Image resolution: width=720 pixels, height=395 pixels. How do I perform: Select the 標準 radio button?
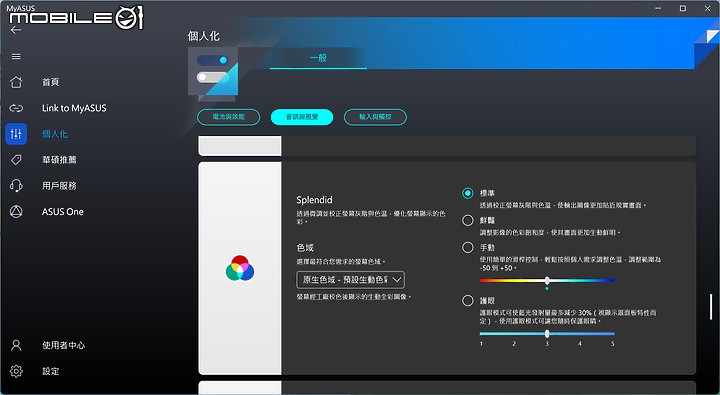467,193
